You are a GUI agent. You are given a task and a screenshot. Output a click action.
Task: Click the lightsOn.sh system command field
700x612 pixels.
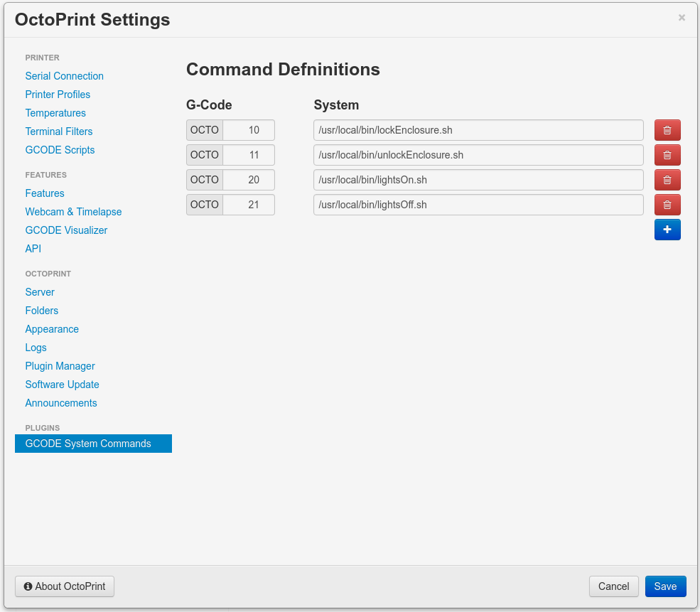[x=478, y=180]
